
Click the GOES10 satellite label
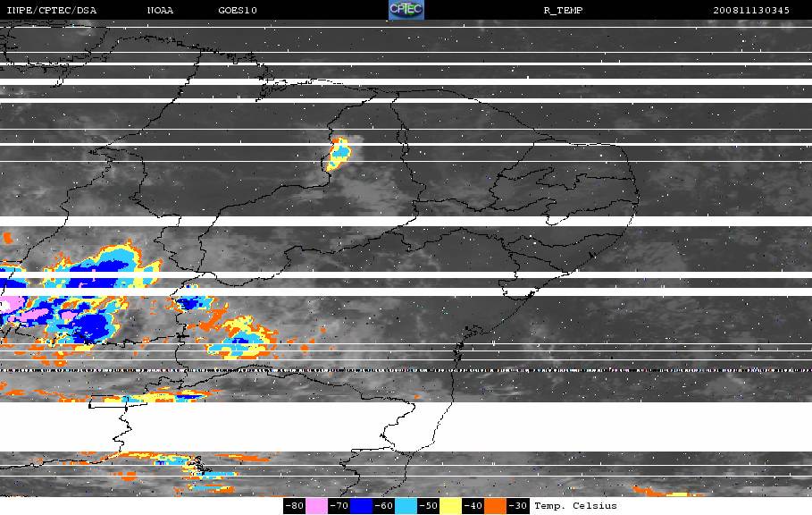pos(238,11)
